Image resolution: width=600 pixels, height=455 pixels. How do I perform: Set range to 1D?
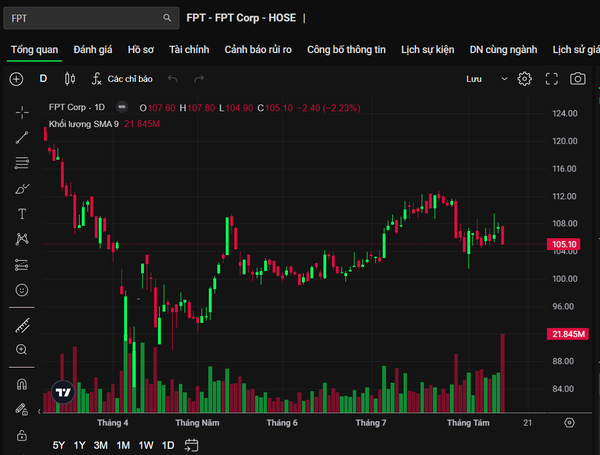pos(168,445)
